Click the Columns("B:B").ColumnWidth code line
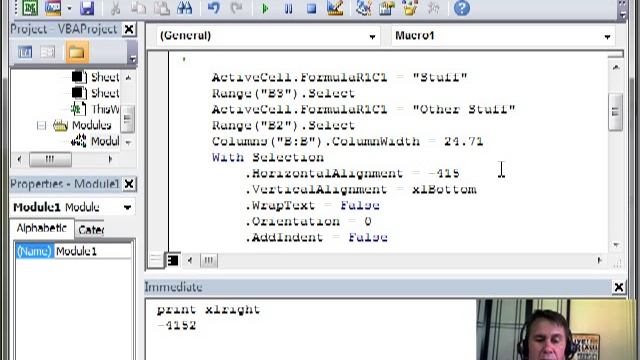The height and width of the screenshot is (360, 640). pyautogui.click(x=347, y=141)
